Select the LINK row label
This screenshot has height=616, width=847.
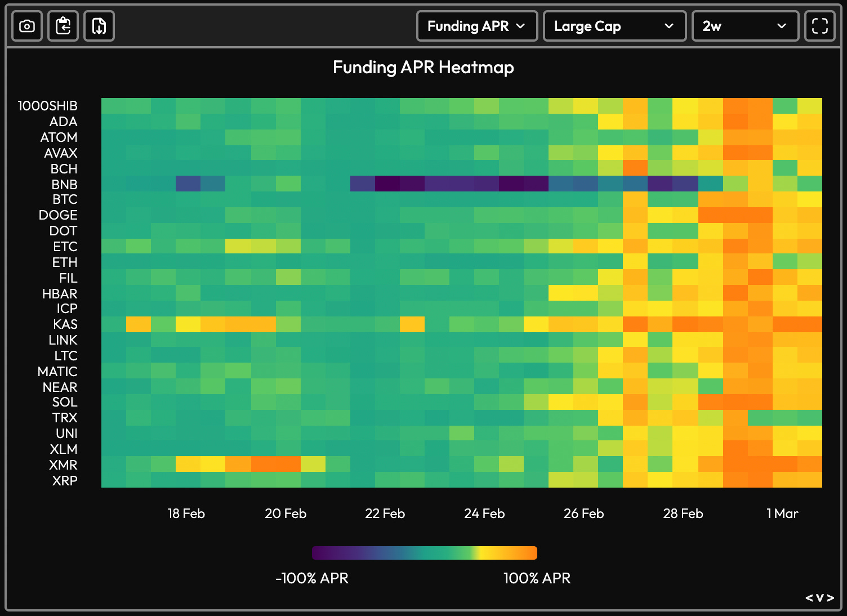coord(63,340)
